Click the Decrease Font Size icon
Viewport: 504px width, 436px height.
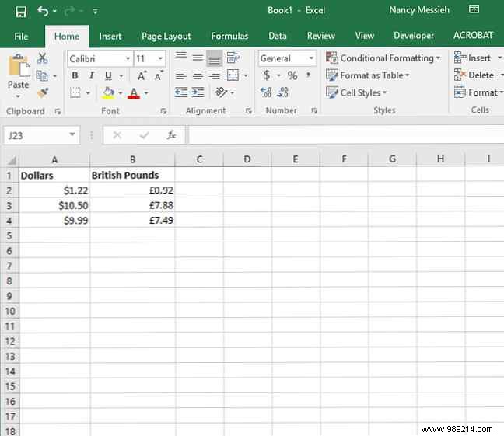[x=158, y=76]
